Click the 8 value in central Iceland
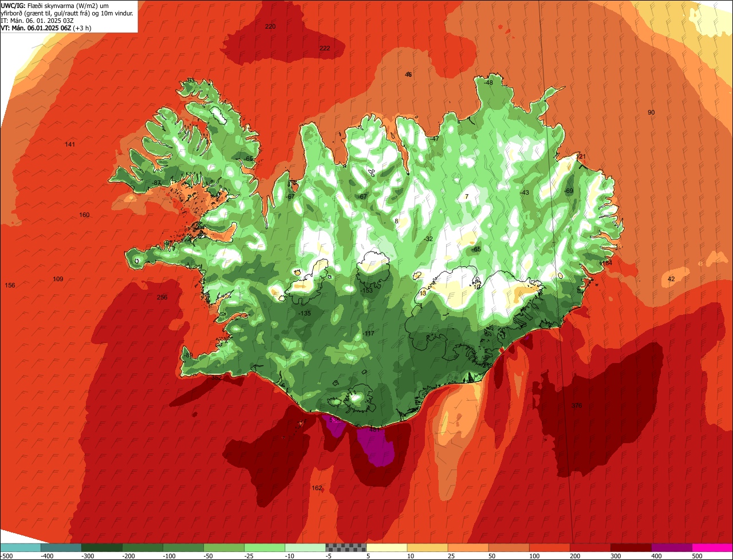 click(x=396, y=221)
